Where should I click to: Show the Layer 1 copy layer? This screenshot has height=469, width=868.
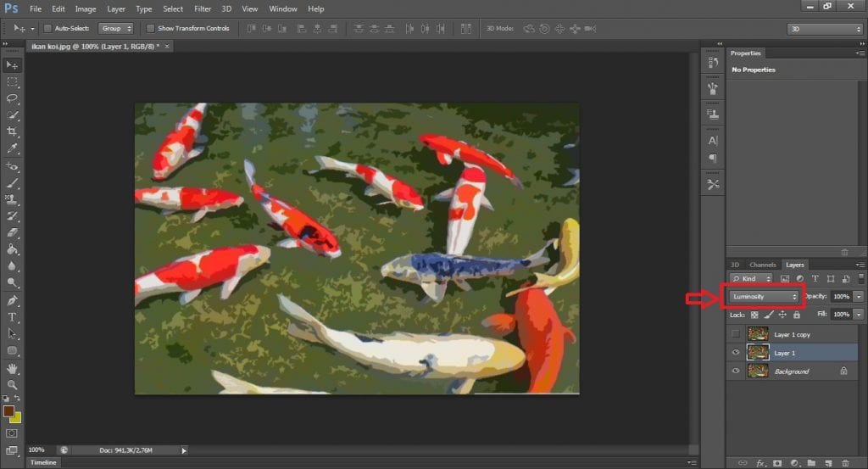coord(736,334)
